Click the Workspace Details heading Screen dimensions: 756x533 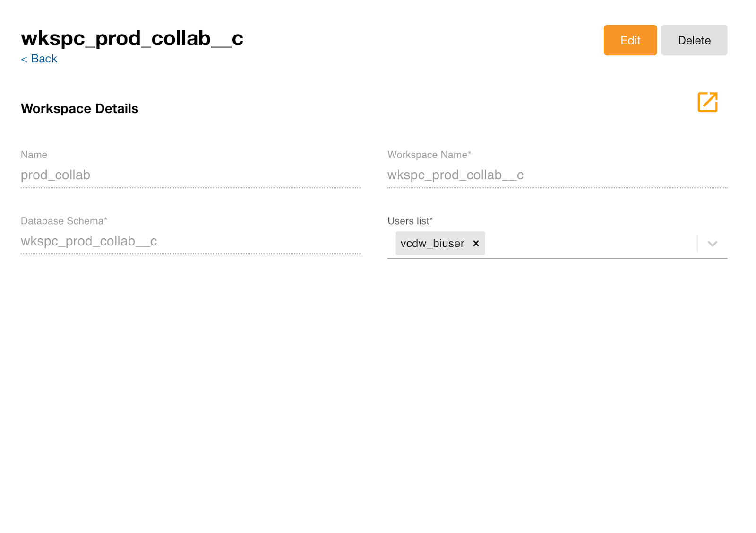(x=79, y=109)
